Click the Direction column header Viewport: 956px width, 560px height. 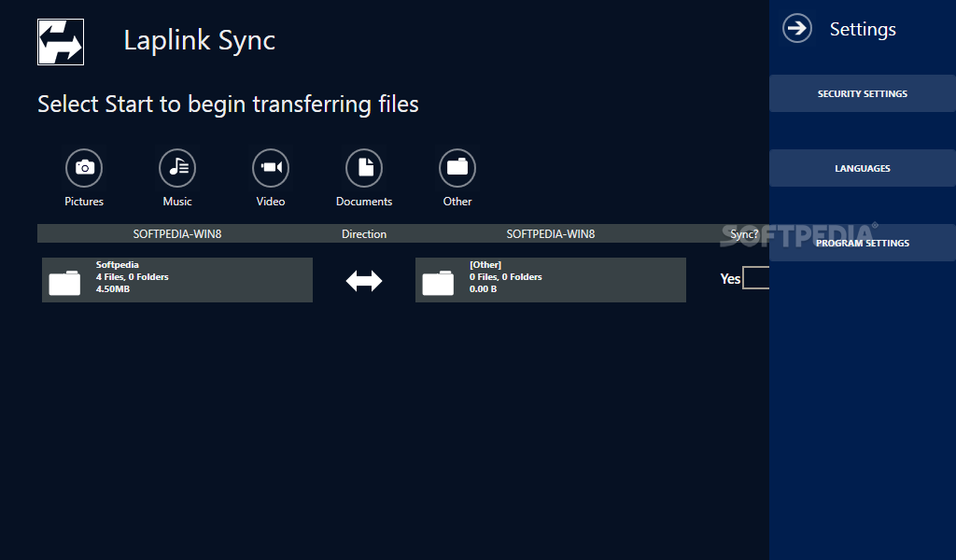coord(364,234)
